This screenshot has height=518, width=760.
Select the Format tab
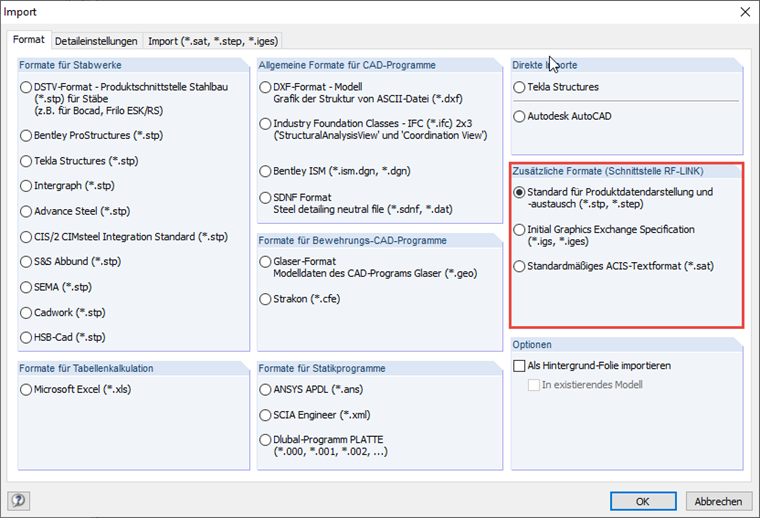coord(28,40)
